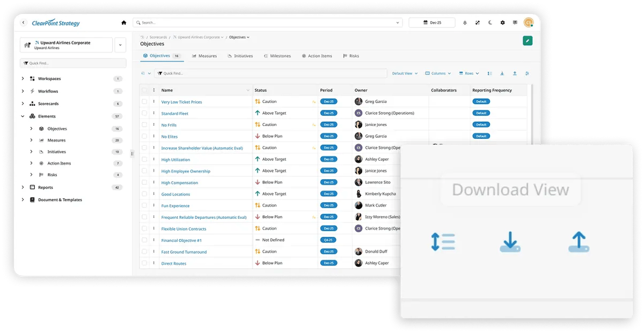Click Scorecards in the breadcrumb

[158, 38]
